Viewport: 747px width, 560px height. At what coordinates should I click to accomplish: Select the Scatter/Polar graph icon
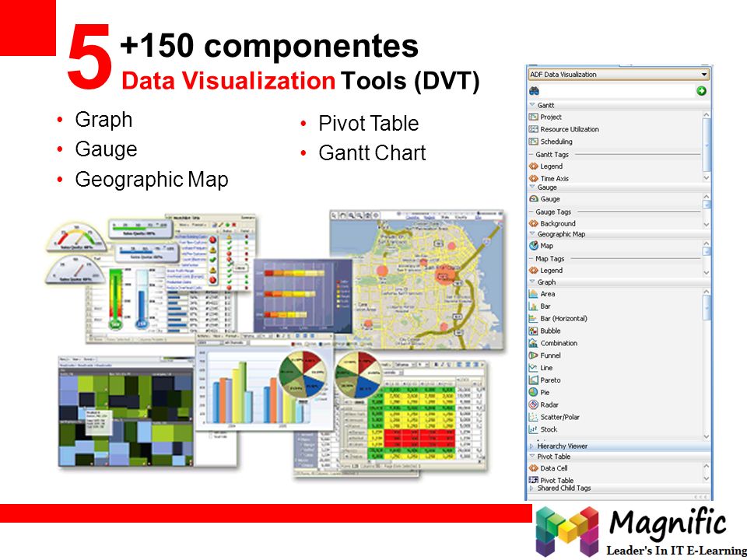tap(534, 417)
